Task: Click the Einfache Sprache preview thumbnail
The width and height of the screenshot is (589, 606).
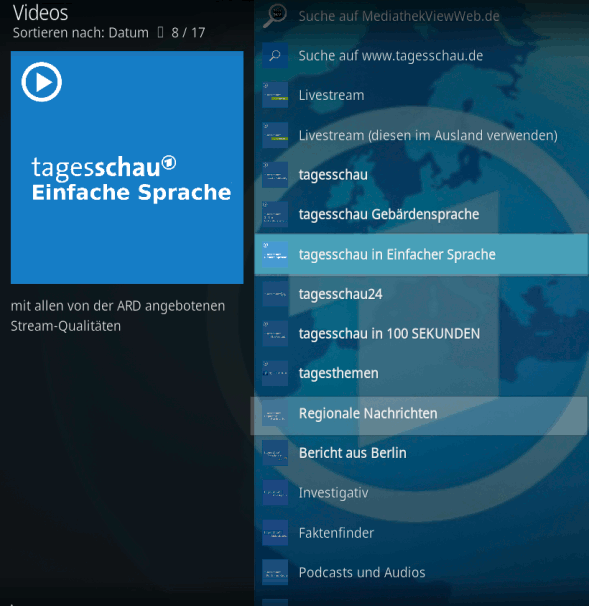Action: [x=127, y=167]
